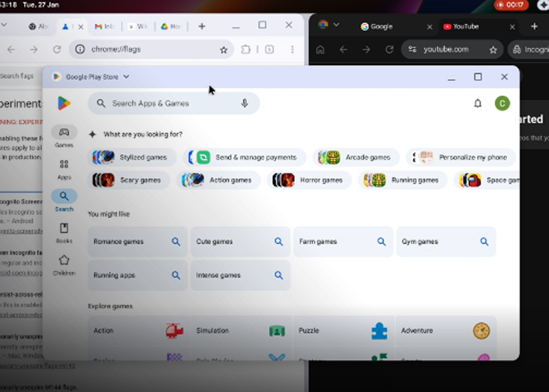Bookmark youtube.com with star icon

(493, 50)
